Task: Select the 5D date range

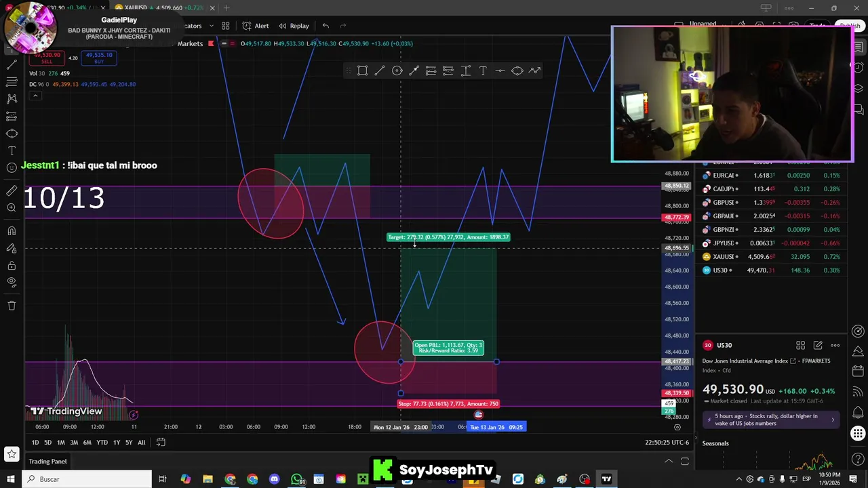Action: [x=47, y=443]
